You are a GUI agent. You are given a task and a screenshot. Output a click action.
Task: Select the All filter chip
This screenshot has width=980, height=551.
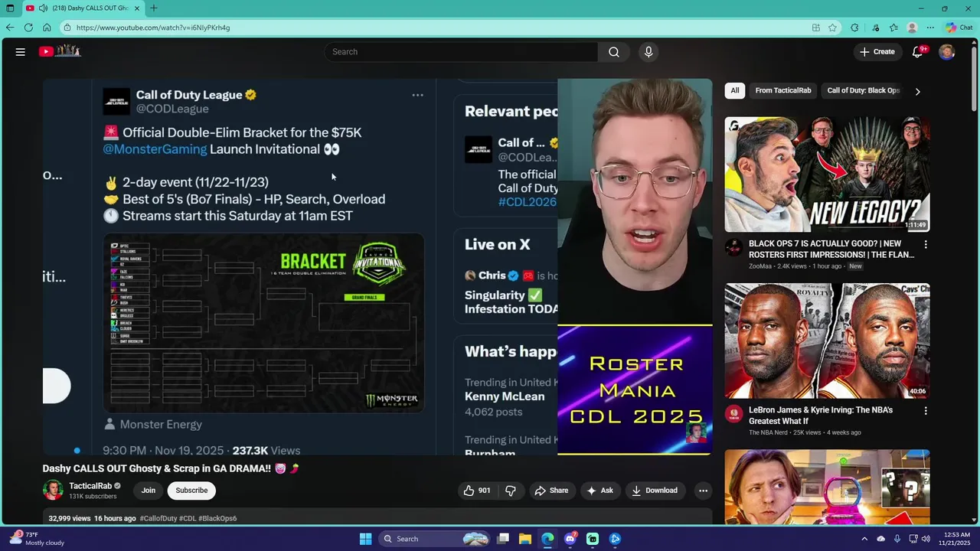735,90
